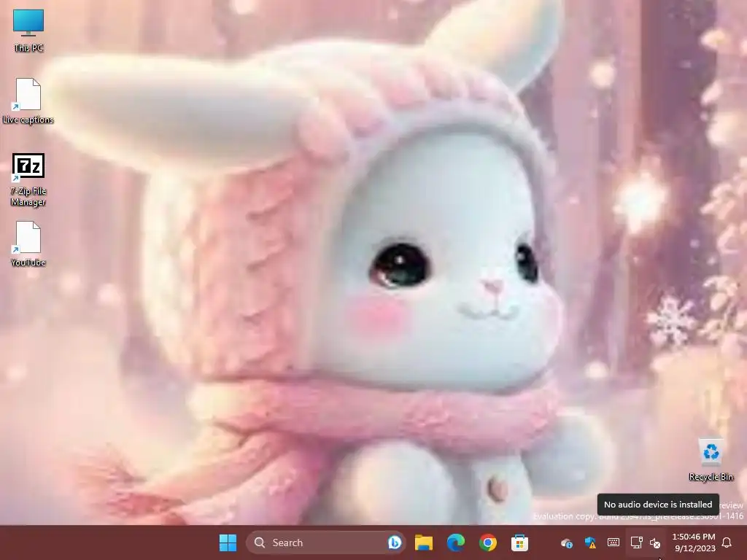Launch Microsoft Edge from the taskbar
The image size is (747, 560).
[x=456, y=542]
